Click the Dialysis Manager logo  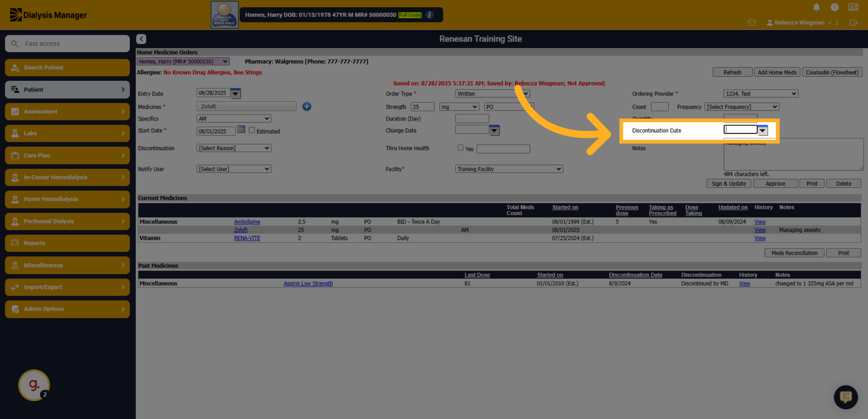[48, 15]
